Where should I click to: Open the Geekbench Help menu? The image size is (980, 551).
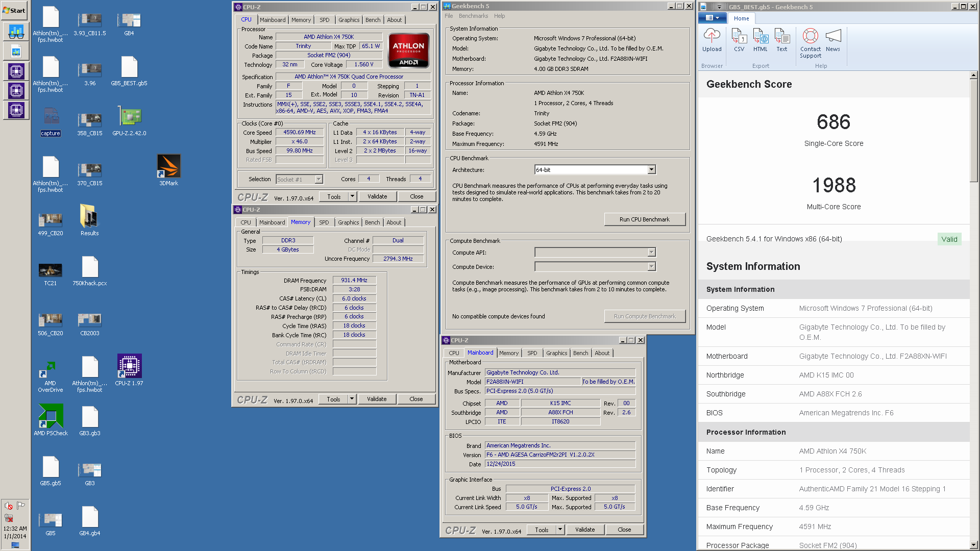tap(500, 16)
